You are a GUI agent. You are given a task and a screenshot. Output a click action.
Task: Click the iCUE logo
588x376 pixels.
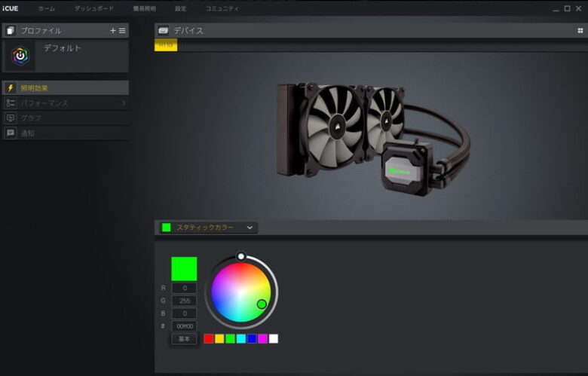pyautogui.click(x=10, y=8)
